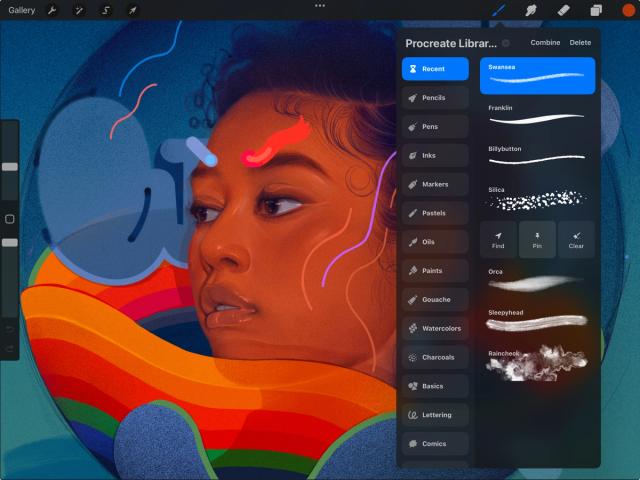Open the Recent brush category

[435, 69]
